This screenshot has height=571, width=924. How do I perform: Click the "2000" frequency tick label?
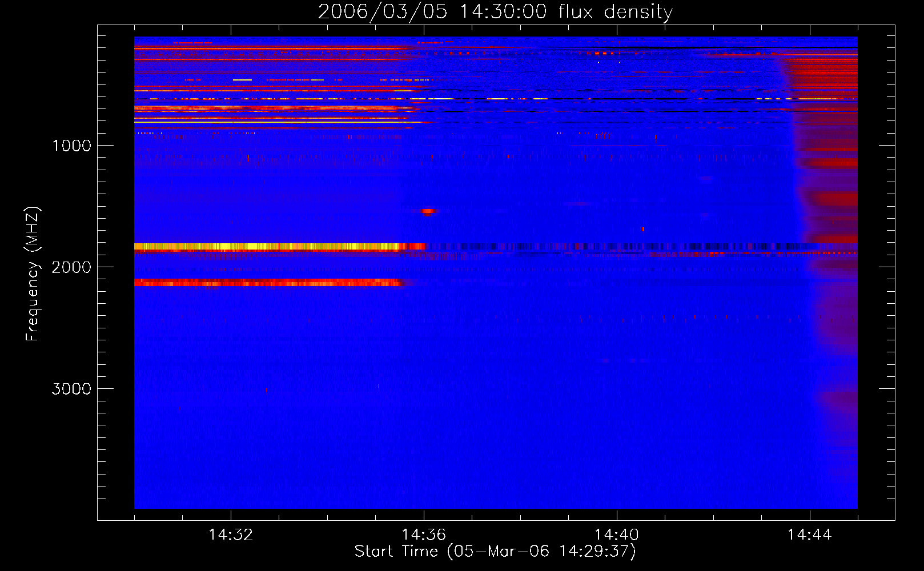(71, 267)
